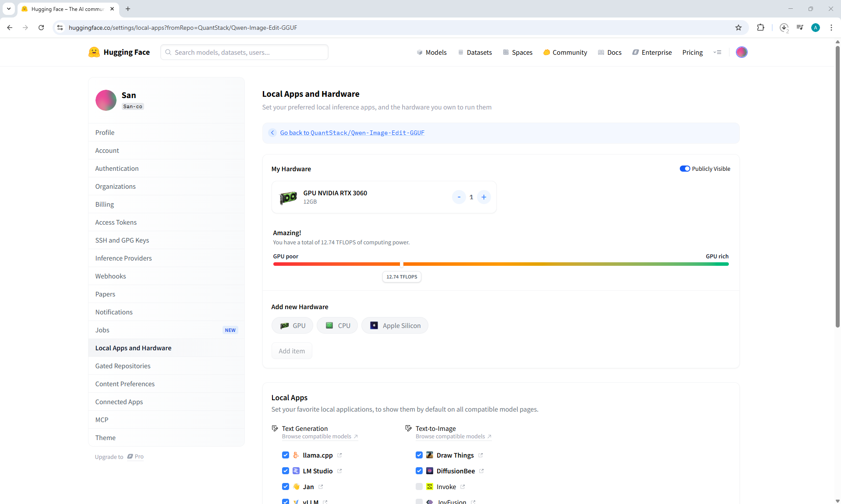Open Access Tokens settings section
The width and height of the screenshot is (841, 504).
tap(116, 222)
